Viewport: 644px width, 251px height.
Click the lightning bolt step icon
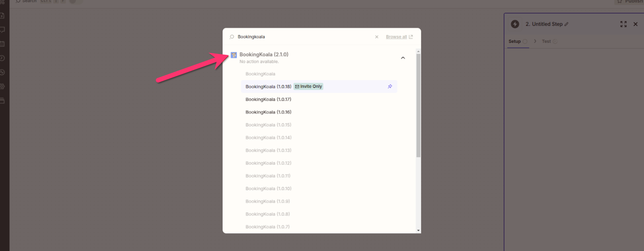pyautogui.click(x=515, y=24)
